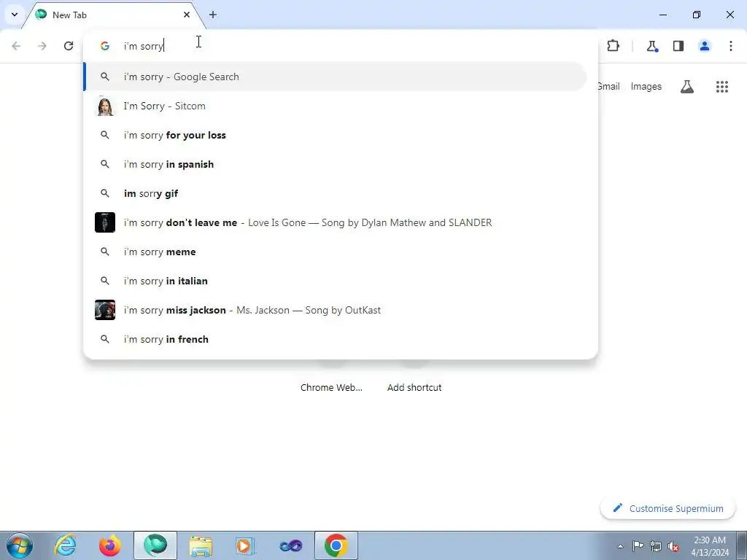Choose "i'm sorry in spanish" suggestion

[335, 164]
